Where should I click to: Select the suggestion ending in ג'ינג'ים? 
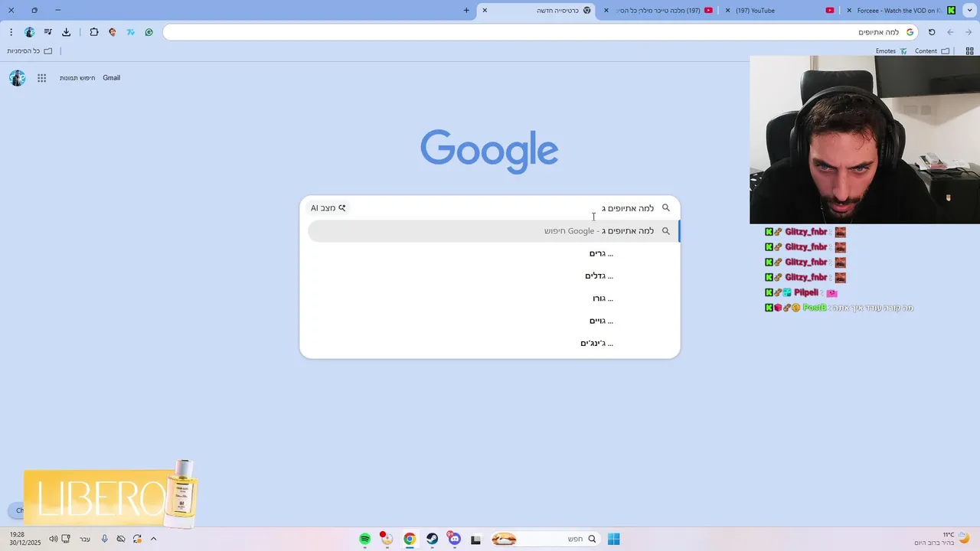(490, 343)
